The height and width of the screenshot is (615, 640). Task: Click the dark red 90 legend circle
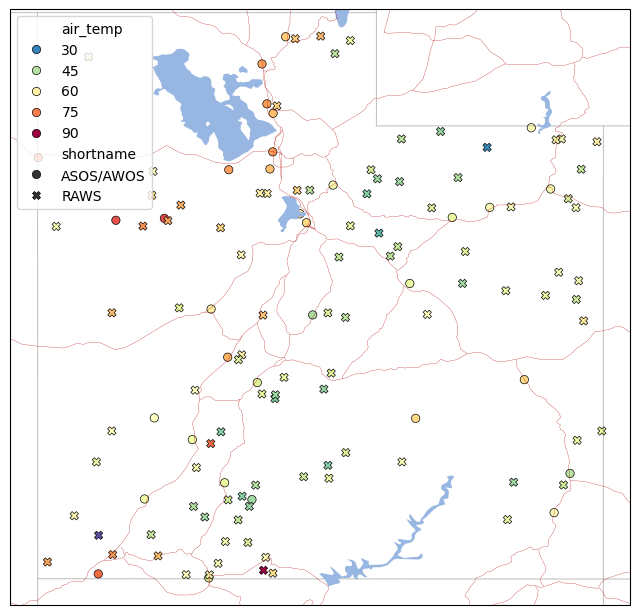click(36, 133)
